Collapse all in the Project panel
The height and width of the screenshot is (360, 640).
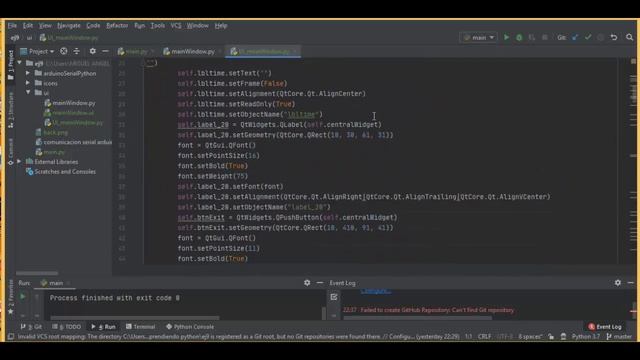77,51
